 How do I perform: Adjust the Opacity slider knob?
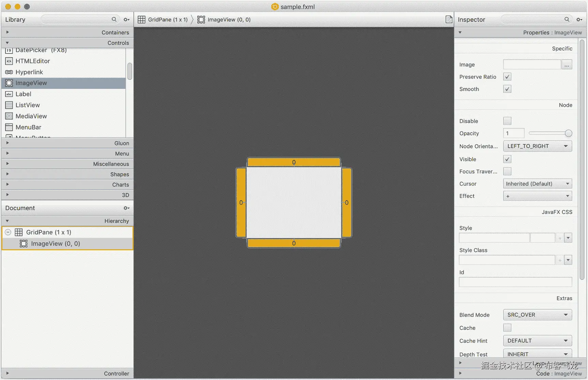coord(568,133)
